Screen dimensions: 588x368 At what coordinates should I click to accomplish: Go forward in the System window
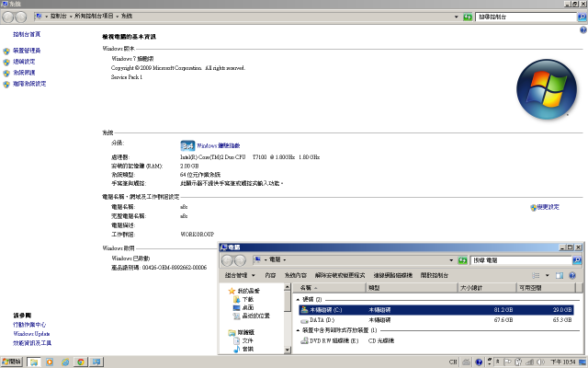click(x=20, y=17)
